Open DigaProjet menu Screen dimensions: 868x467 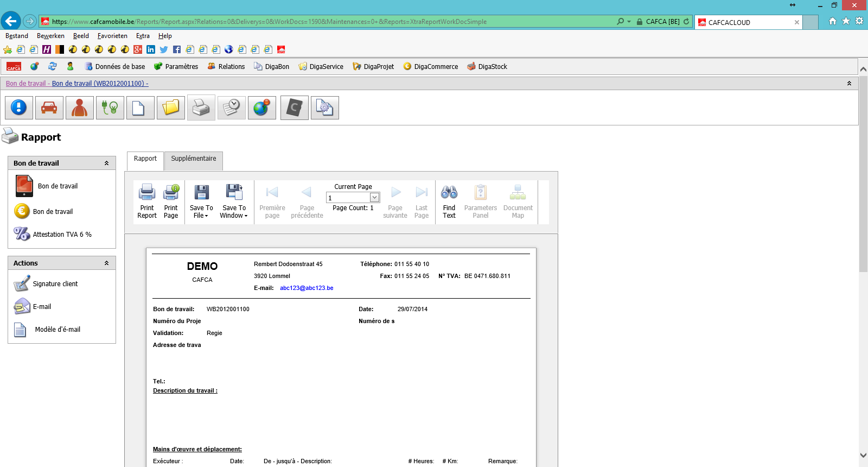[373, 66]
